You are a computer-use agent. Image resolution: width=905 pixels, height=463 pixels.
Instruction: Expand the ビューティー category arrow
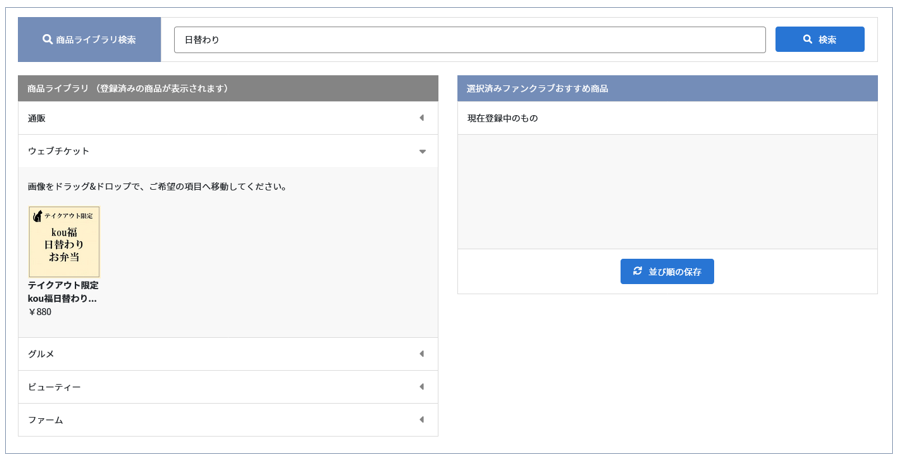(421, 386)
